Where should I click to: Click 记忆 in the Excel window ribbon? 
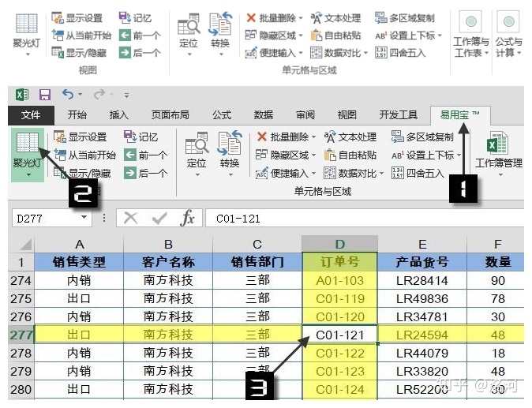[140, 137]
